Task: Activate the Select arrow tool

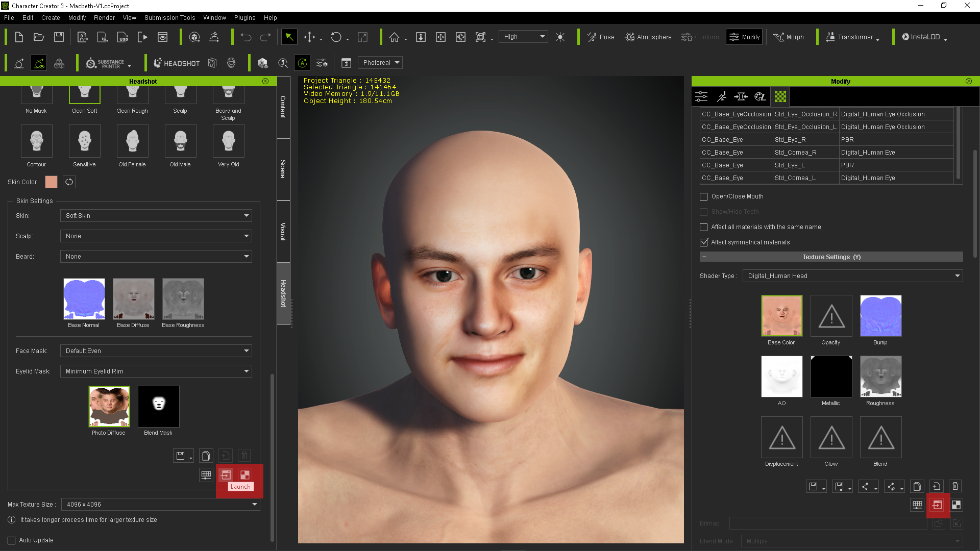Action: point(289,37)
